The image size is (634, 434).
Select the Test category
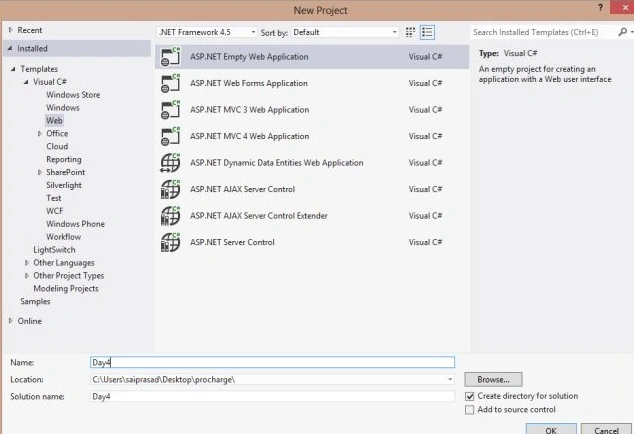pyautogui.click(x=53, y=198)
